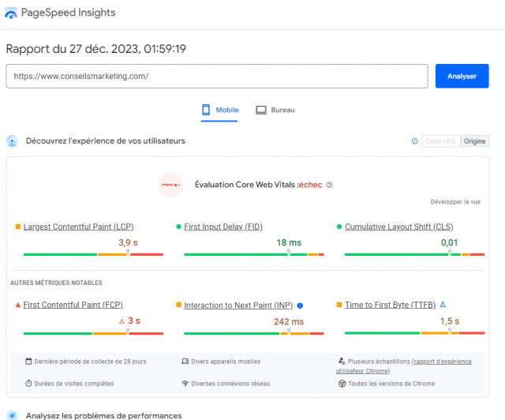Click the Core Web Vitals failure icon
The height and width of the screenshot is (420, 505).
(170, 185)
